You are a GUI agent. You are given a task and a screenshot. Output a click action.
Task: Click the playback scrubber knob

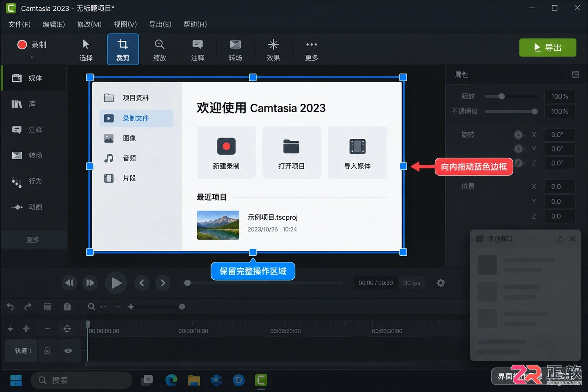pyautogui.click(x=187, y=283)
